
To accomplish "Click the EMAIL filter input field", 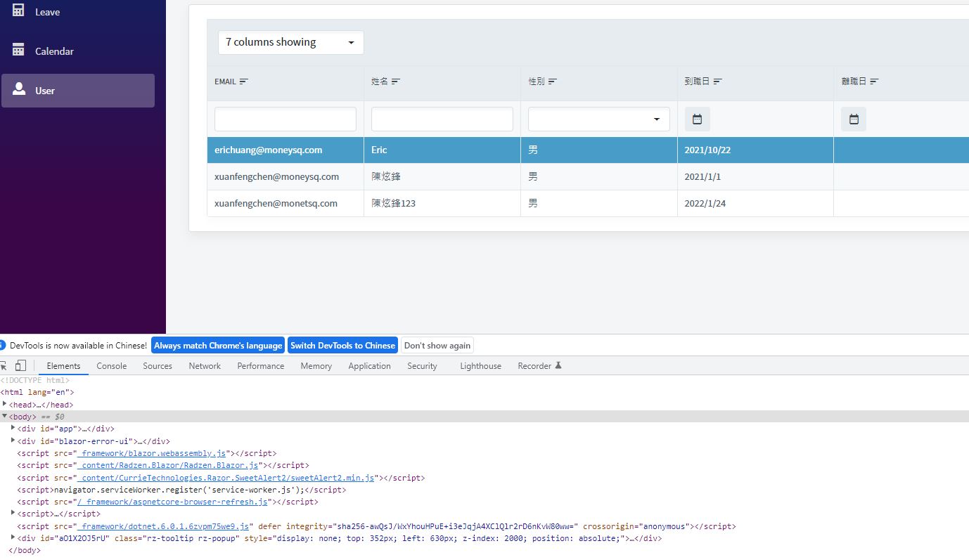I will 285,119.
